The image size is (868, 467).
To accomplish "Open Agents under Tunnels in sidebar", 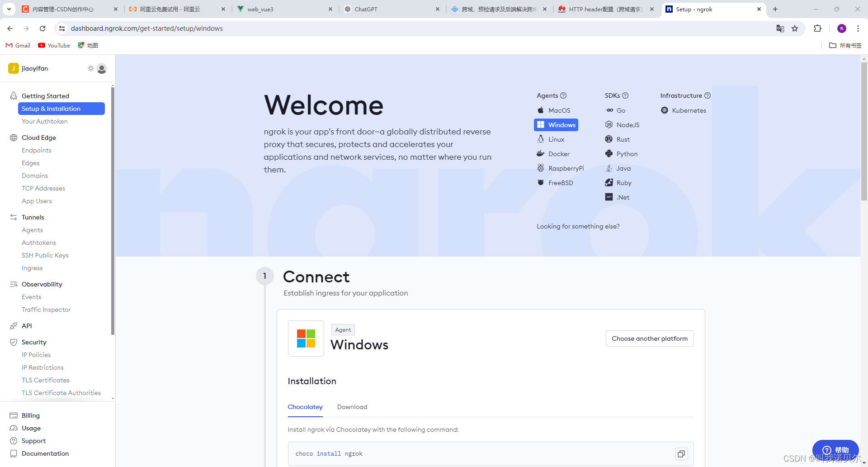I will tap(32, 230).
